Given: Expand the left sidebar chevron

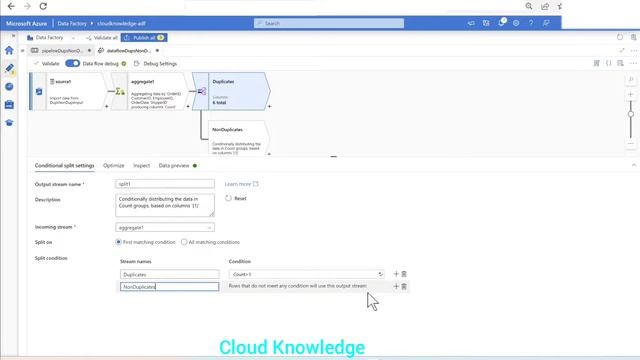Looking at the screenshot, I should coord(13,36).
